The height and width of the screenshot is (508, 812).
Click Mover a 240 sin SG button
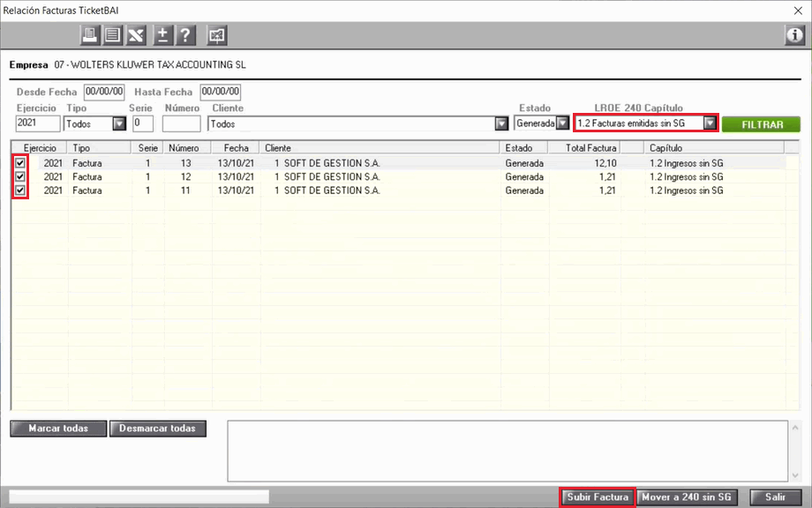(687, 497)
